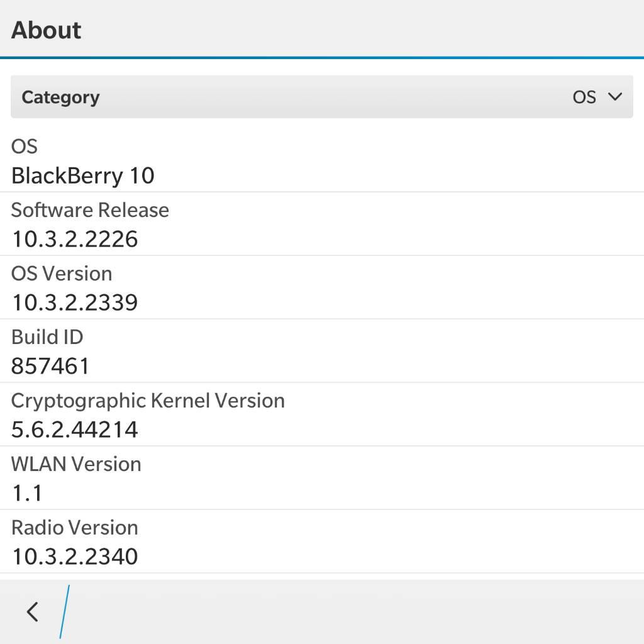
Task: Click the OS Version label
Action: (x=62, y=274)
